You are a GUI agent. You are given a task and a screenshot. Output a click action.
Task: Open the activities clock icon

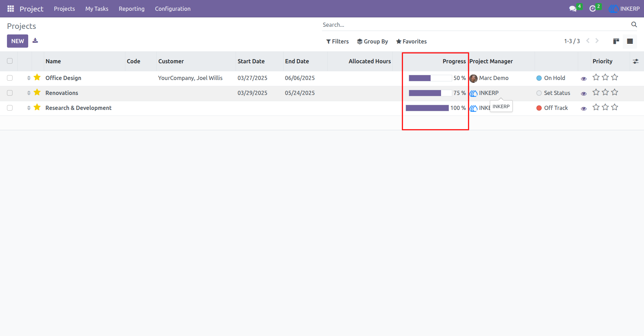tap(592, 9)
